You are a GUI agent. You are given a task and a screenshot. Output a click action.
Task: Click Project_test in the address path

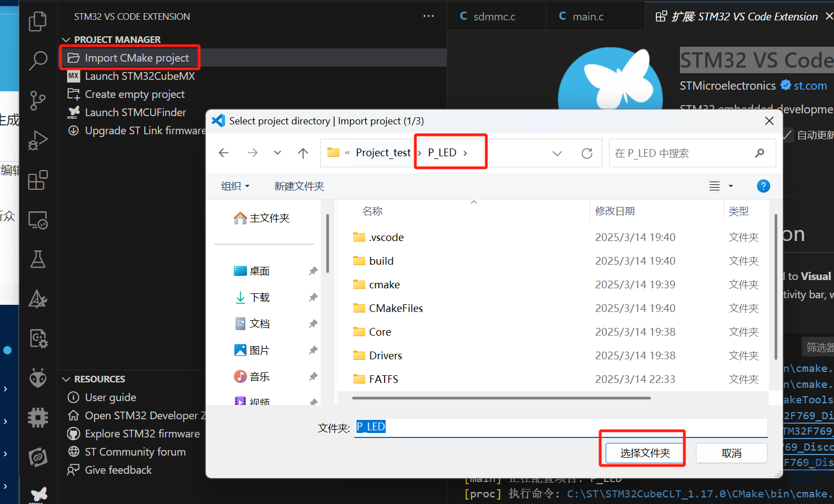383,152
